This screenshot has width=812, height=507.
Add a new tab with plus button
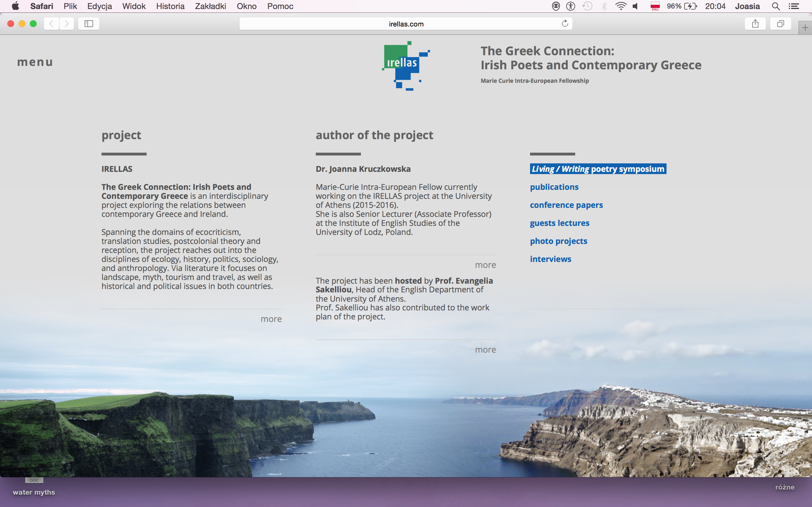point(805,28)
